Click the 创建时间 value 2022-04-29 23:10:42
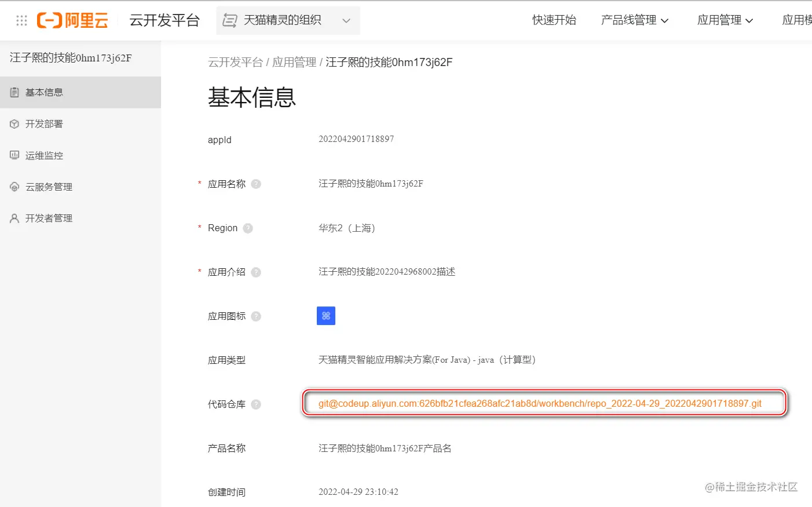Viewport: 812px width, 507px height. tap(359, 492)
